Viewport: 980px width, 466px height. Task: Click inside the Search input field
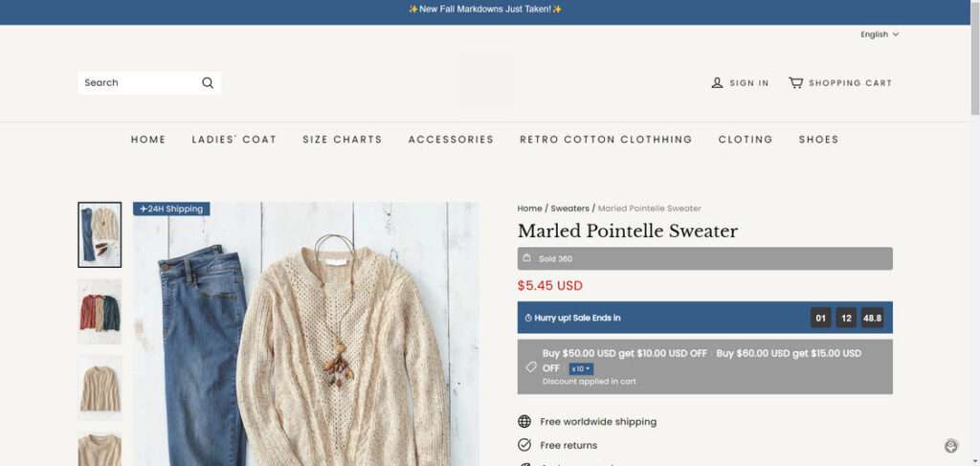click(139, 83)
